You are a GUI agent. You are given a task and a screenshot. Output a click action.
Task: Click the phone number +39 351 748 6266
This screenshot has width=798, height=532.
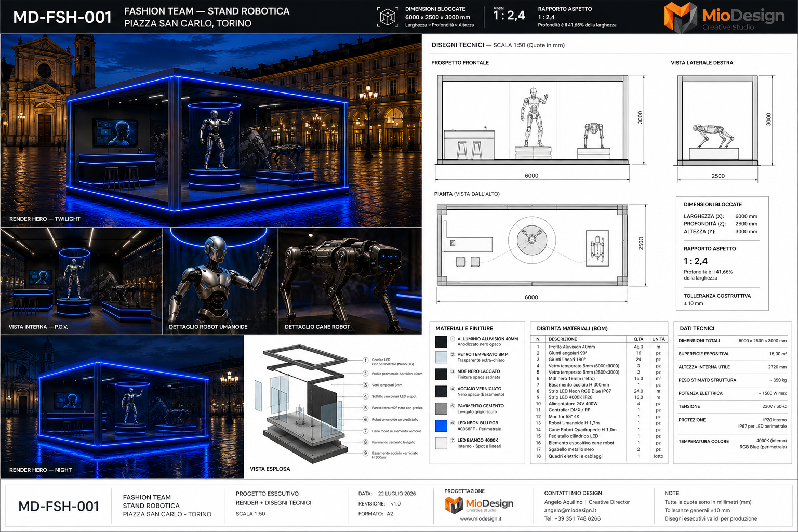[x=572, y=518]
